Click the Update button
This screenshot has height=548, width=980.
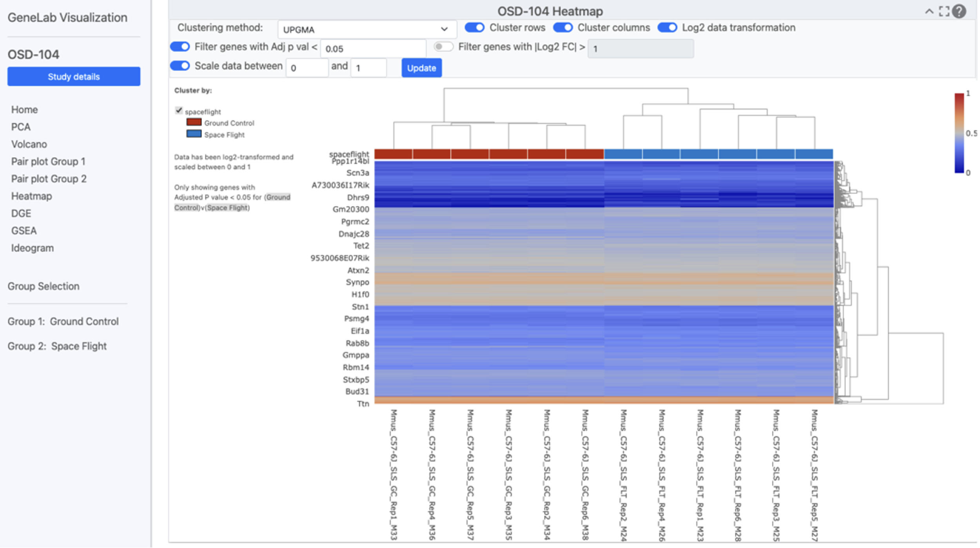[x=421, y=67]
